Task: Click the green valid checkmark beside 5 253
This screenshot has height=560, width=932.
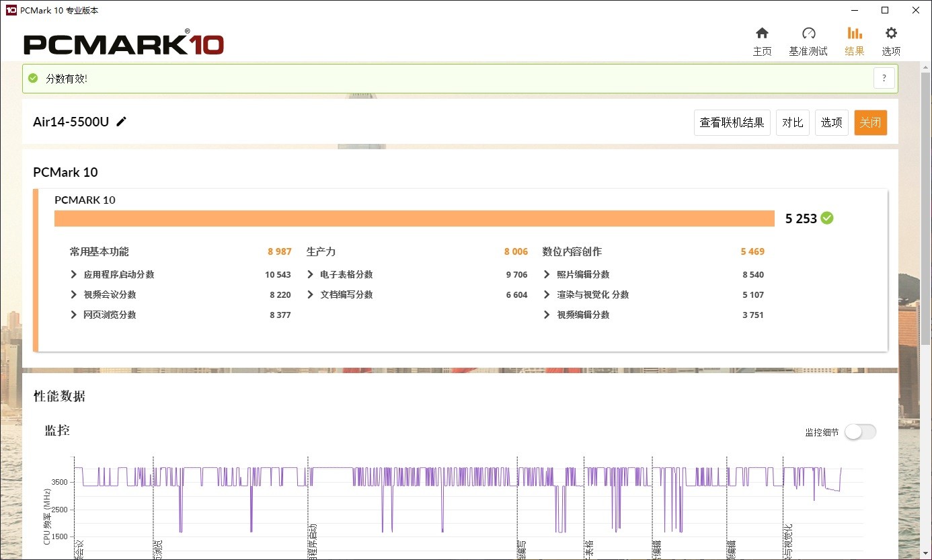Action: click(827, 218)
